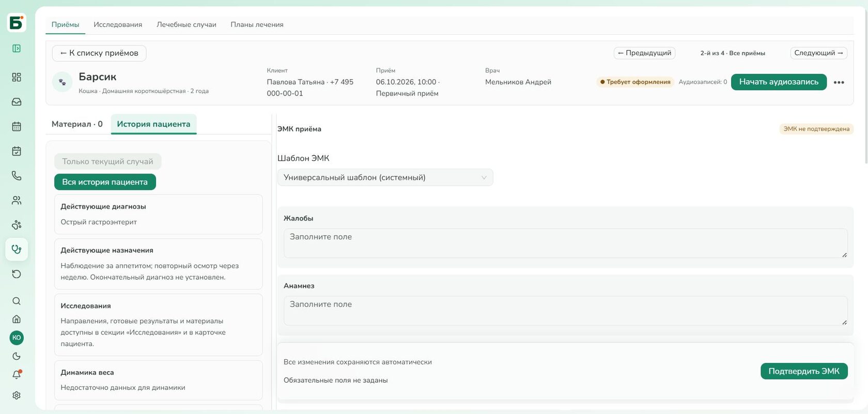Open the Лечебные случаи tab
The width and height of the screenshot is (868, 414).
pos(187,25)
